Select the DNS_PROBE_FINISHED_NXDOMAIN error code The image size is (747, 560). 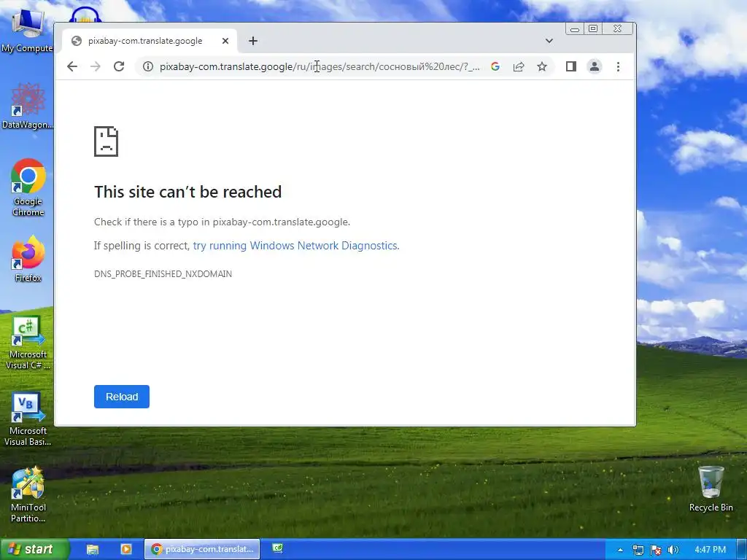(x=163, y=274)
